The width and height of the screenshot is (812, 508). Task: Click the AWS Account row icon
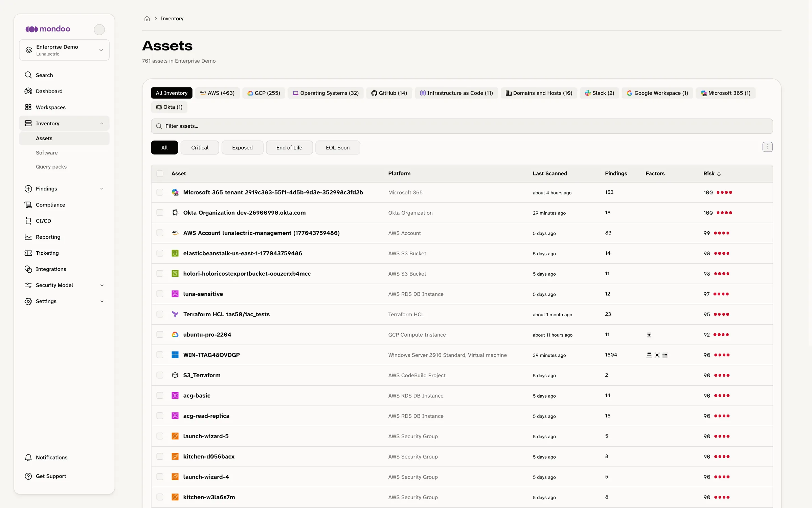pos(175,233)
